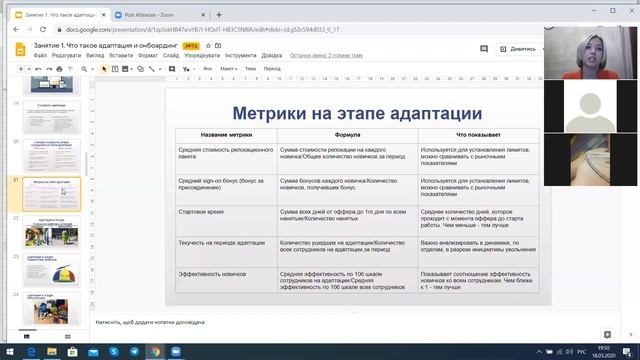640x360 pixels.
Task: Click the add new slide plus button
Action: tap(21, 69)
